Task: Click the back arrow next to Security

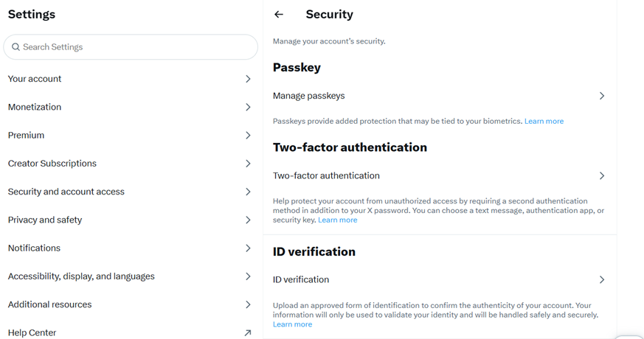Action: pyautogui.click(x=279, y=14)
